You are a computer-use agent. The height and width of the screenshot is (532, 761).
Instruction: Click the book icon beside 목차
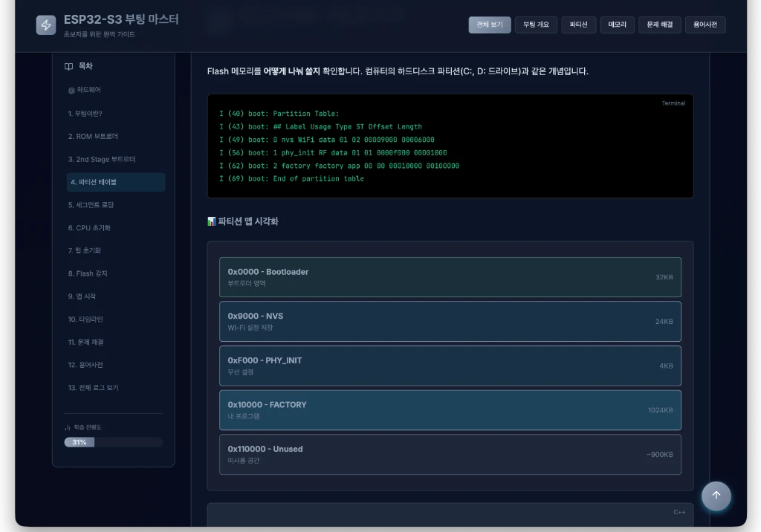pyautogui.click(x=69, y=66)
